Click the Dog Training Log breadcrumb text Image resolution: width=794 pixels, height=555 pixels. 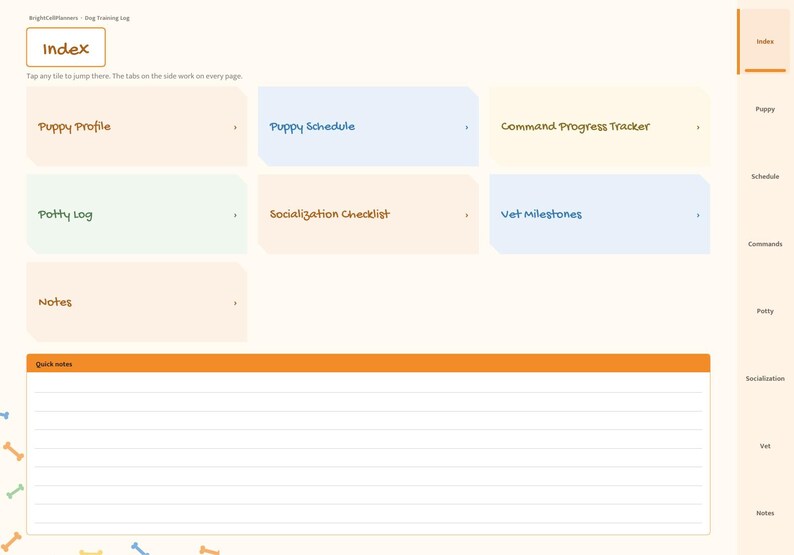(107, 18)
